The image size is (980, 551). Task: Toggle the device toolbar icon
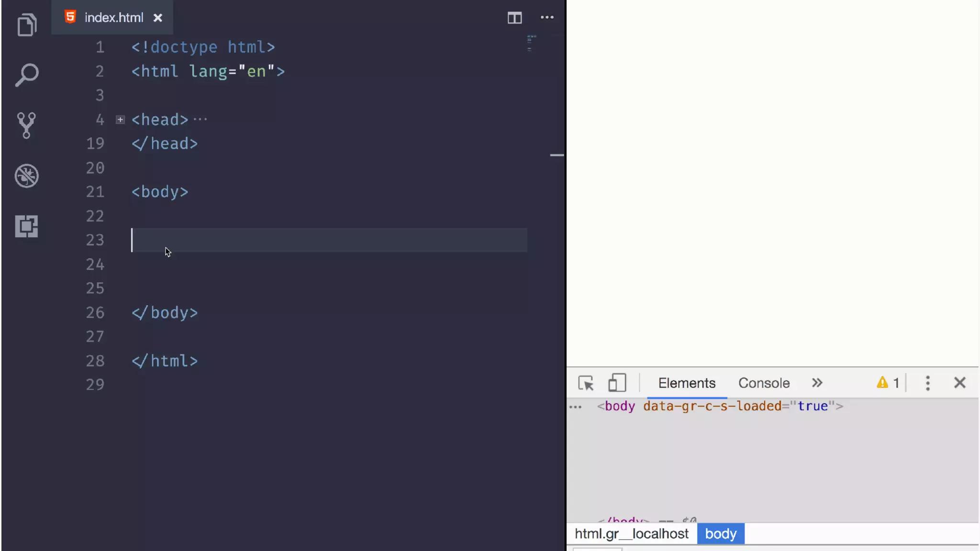coord(617,383)
